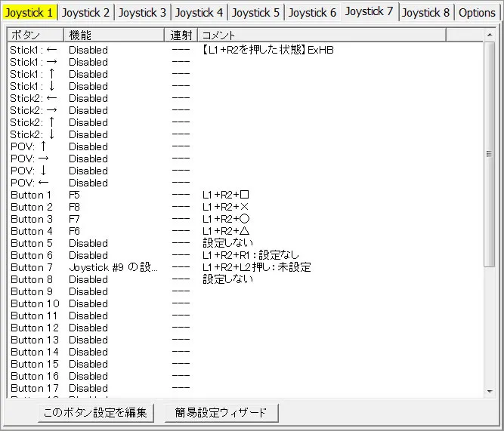Select the Button 13 row

pyautogui.click(x=245, y=340)
